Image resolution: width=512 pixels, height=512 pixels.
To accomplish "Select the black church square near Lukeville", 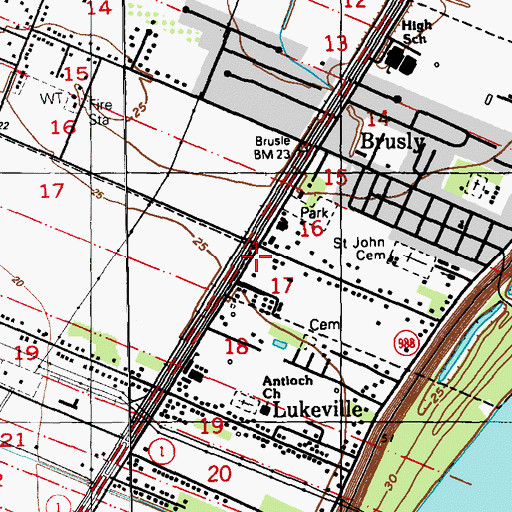I will coord(265,410).
